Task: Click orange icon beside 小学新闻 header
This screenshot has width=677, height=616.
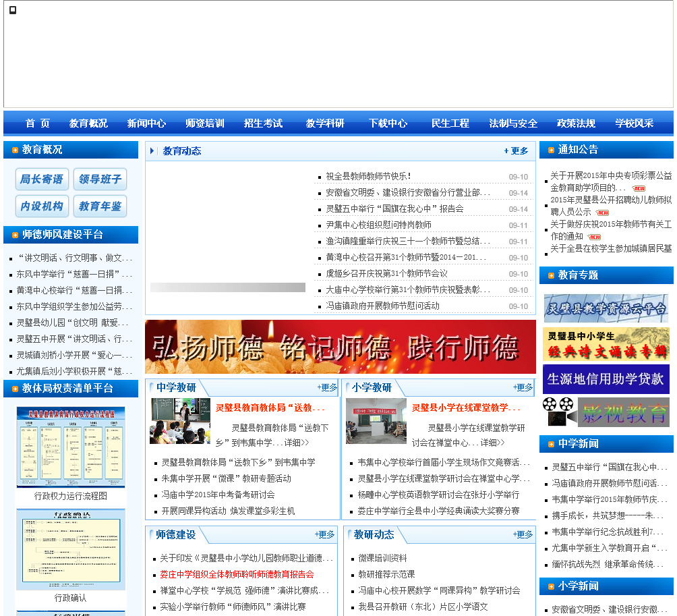Action: coord(551,586)
